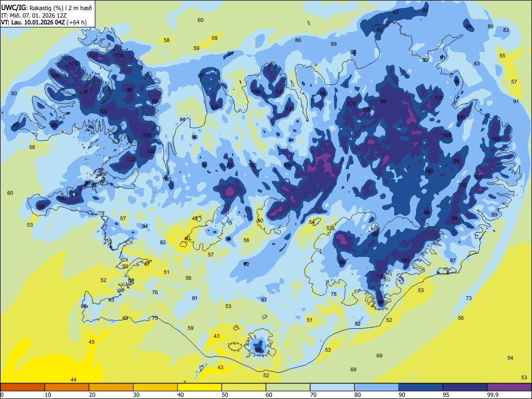Click the 'VT: Lau. 10.01.2026 04Z' line
532x399 pixels.
[34, 23]
